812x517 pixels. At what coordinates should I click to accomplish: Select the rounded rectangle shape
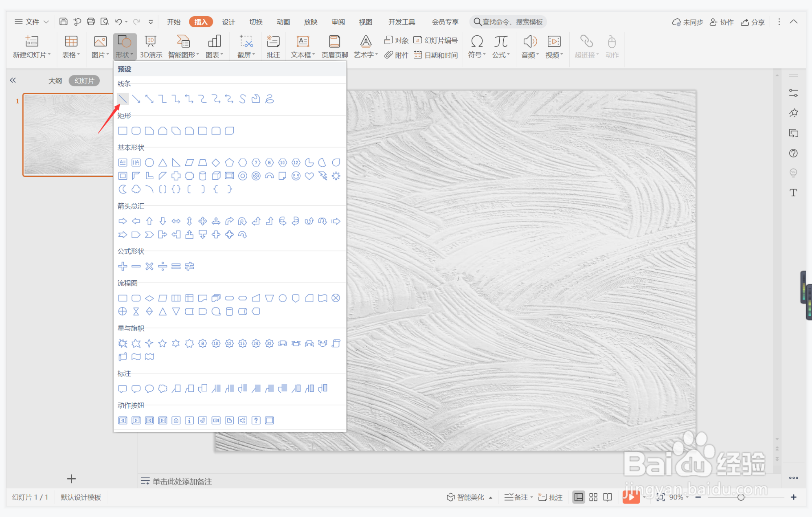[136, 131]
